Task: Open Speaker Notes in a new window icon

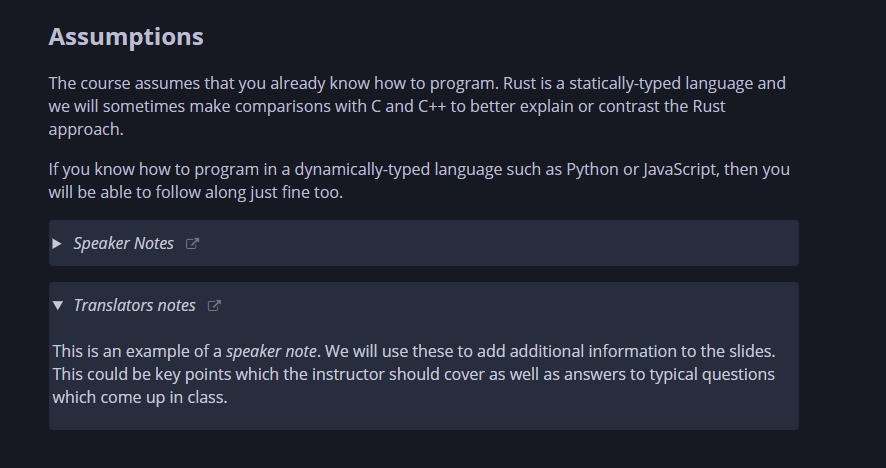Action: point(192,244)
